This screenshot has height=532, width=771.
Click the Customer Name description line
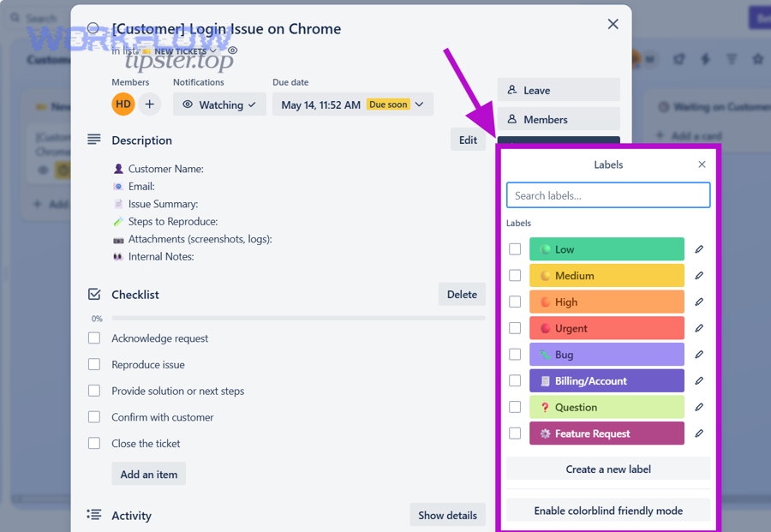coord(158,169)
